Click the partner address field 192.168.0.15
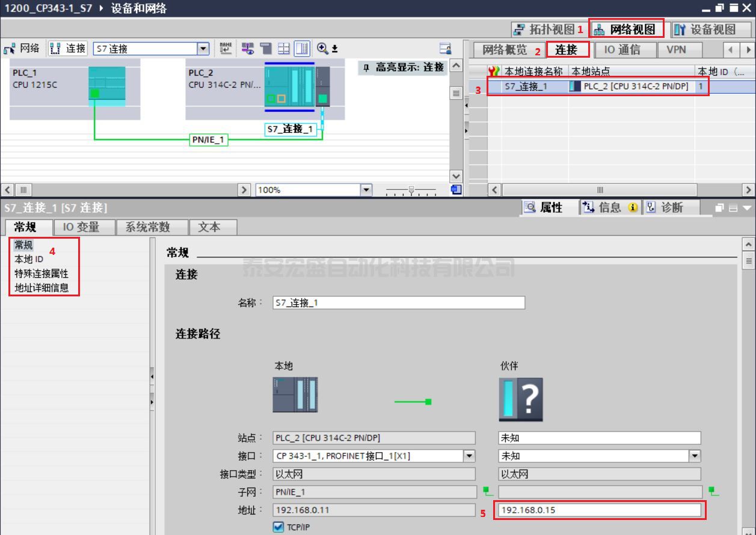Image resolution: width=756 pixels, height=535 pixels. coord(599,510)
